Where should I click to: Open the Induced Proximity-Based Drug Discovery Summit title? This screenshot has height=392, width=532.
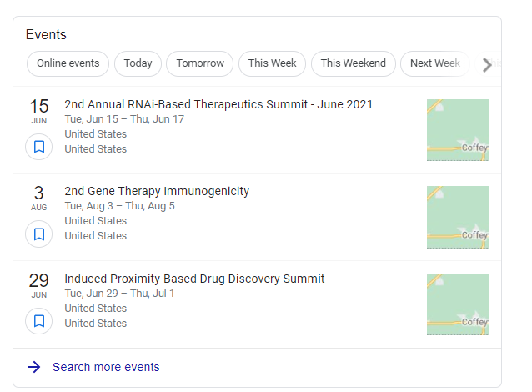coord(194,279)
